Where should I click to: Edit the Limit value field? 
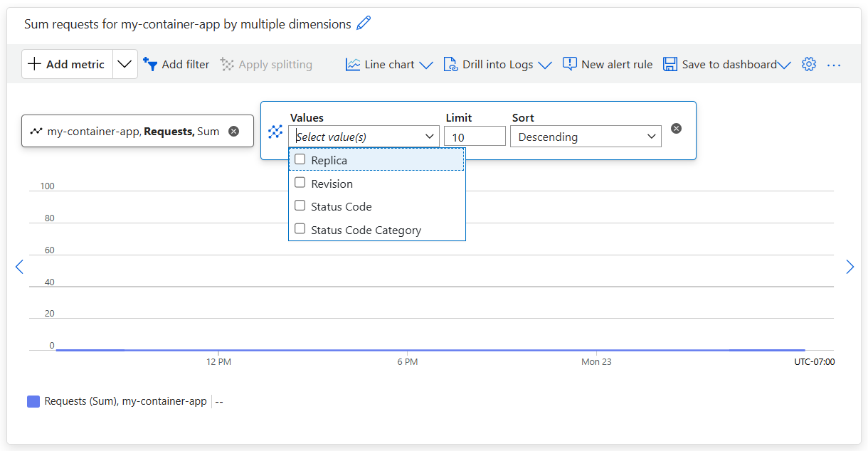coord(475,136)
